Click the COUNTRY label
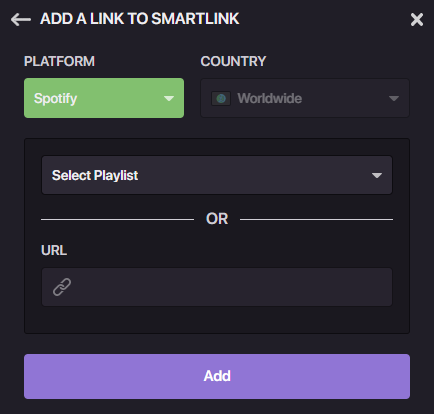This screenshot has width=434, height=414. click(x=233, y=61)
